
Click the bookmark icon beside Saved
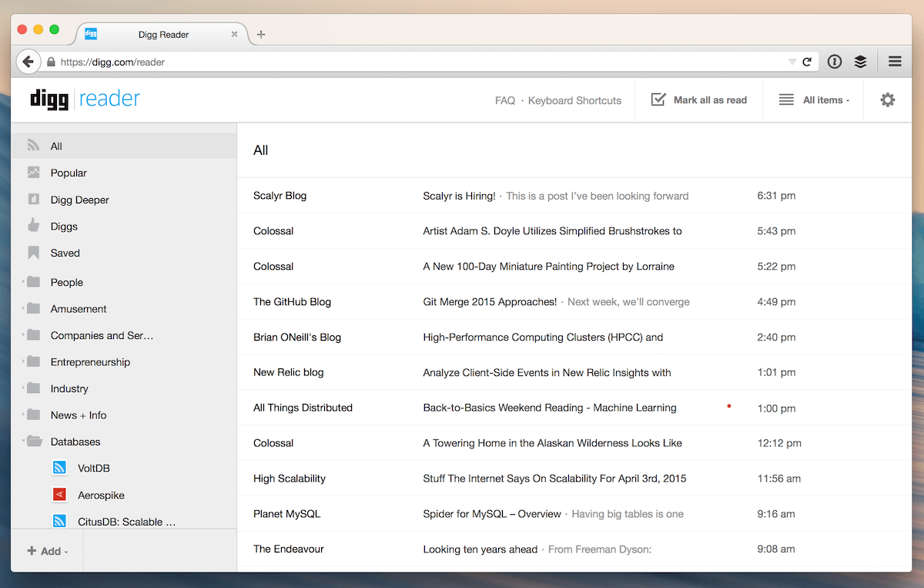click(33, 253)
